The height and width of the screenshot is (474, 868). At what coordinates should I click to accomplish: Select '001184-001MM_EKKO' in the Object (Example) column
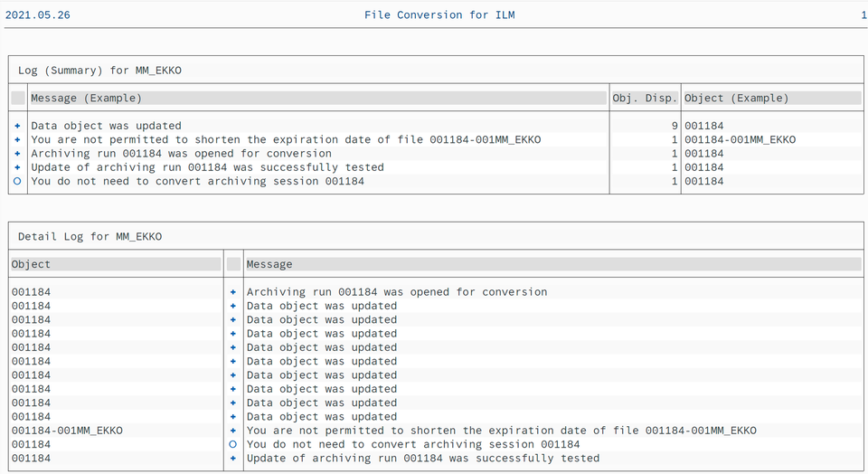[741, 139]
